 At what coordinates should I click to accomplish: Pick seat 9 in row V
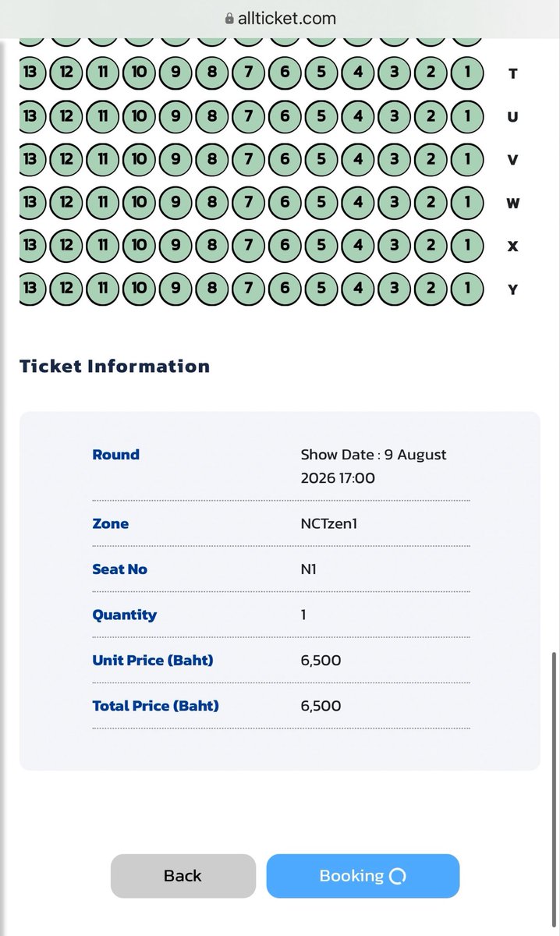pos(175,160)
